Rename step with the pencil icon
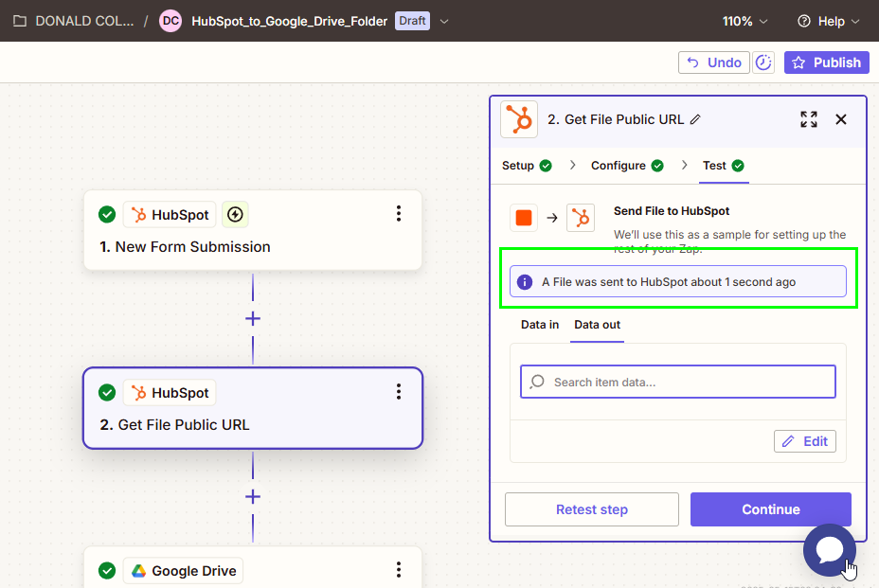The height and width of the screenshot is (588, 879). point(695,119)
